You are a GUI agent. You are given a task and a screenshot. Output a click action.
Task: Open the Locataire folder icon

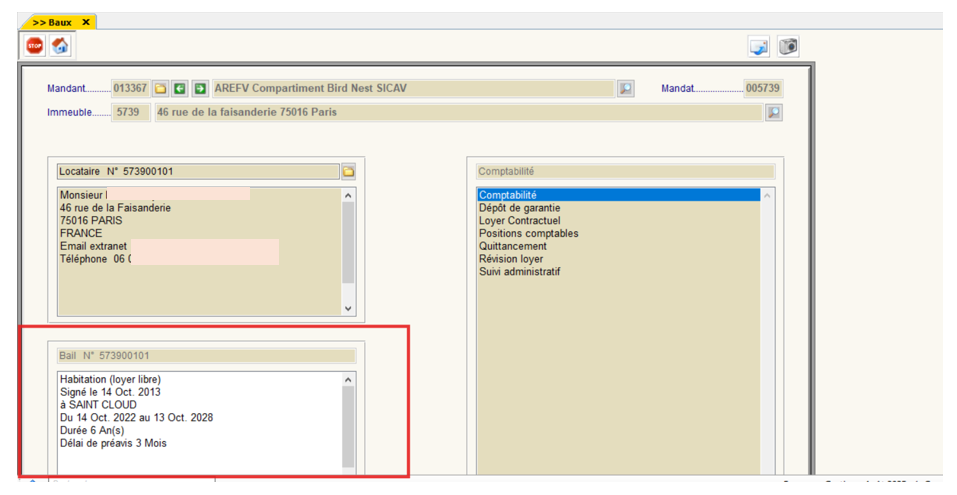click(348, 172)
